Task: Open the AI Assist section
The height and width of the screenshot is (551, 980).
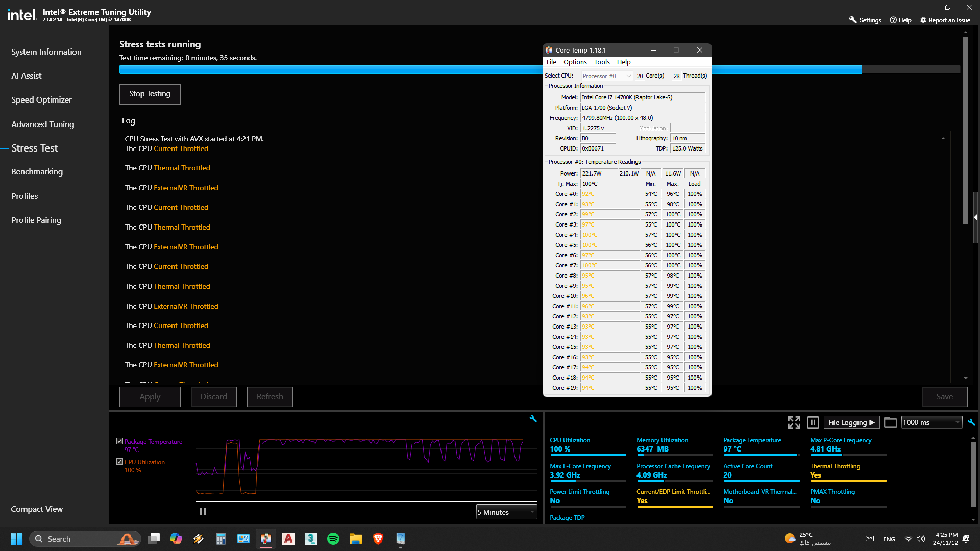Action: tap(27, 76)
